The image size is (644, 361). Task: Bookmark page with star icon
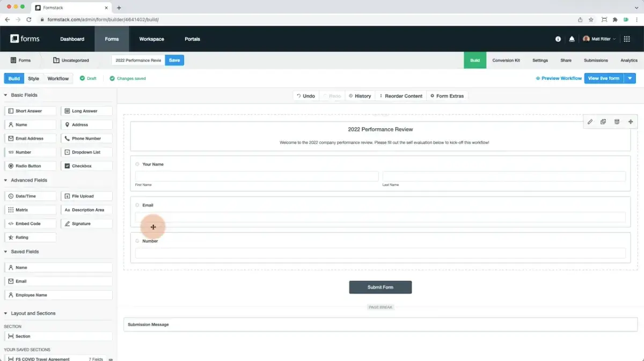(591, 19)
